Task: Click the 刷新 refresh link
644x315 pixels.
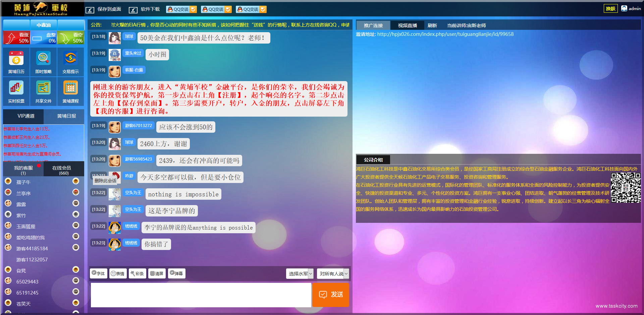Action: pos(432,25)
